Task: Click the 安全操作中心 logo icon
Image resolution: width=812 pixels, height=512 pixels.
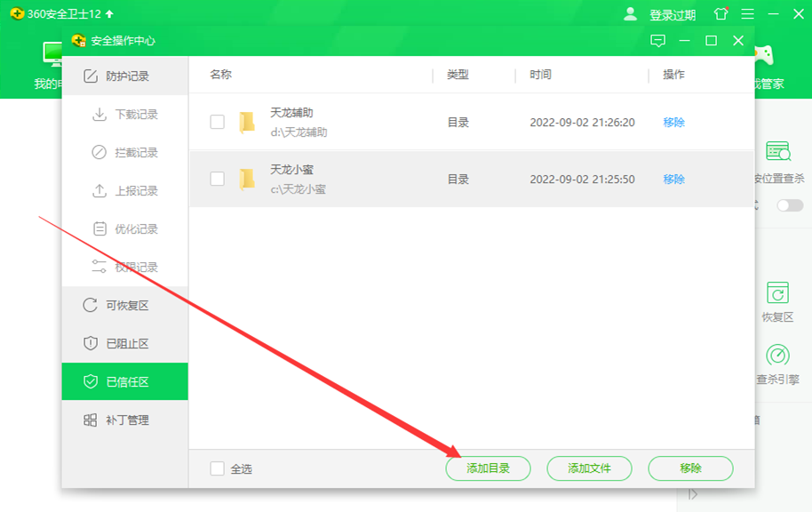Action: click(x=79, y=40)
